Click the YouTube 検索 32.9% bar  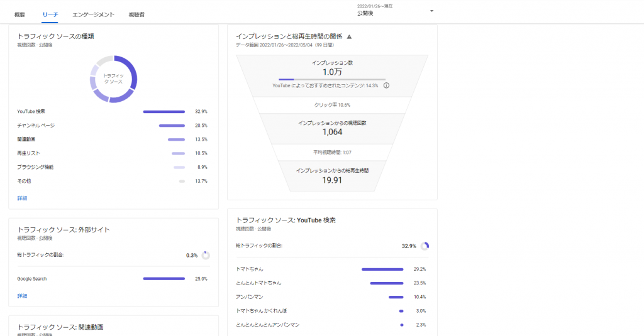click(164, 112)
